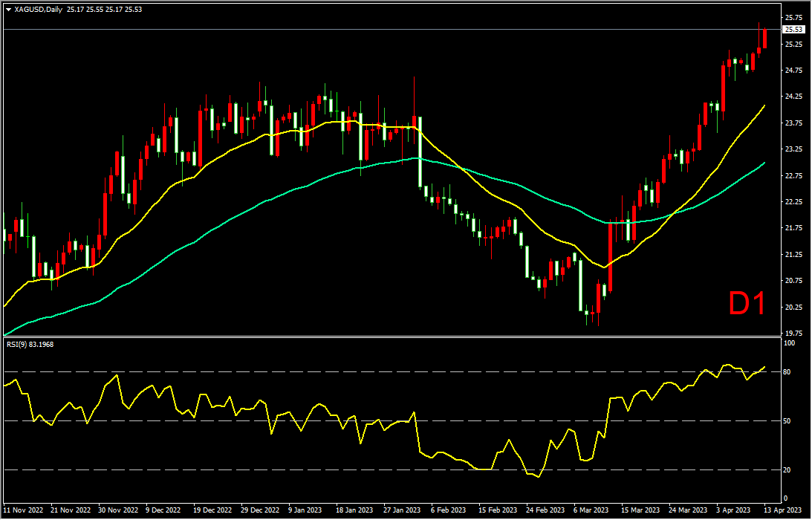
Task: Click the 22.75 price axis label
Action: 793,175
